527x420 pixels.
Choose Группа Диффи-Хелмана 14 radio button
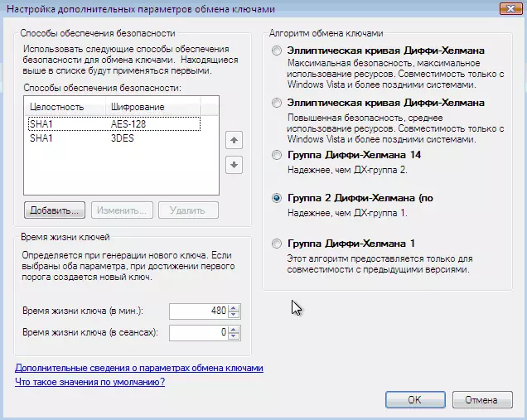(x=277, y=155)
